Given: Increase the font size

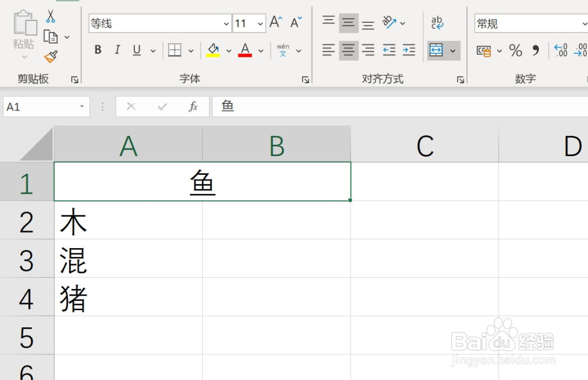Looking at the screenshot, I should tap(275, 21).
